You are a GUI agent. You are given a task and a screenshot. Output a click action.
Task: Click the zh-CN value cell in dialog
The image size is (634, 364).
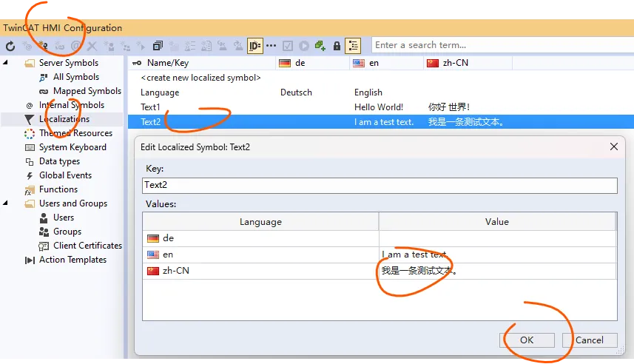(497, 271)
